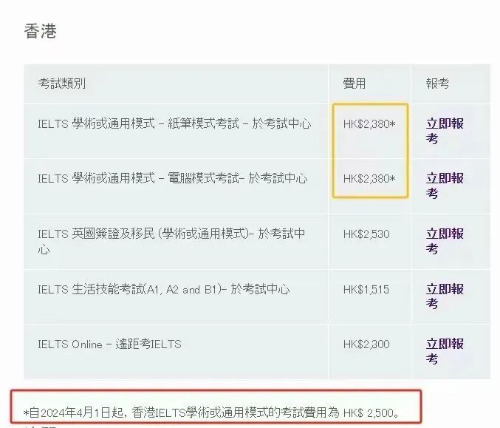500x428 pixels.
Task: Click HK$2,380* fee in 電腦模式 row
Action: point(369,179)
